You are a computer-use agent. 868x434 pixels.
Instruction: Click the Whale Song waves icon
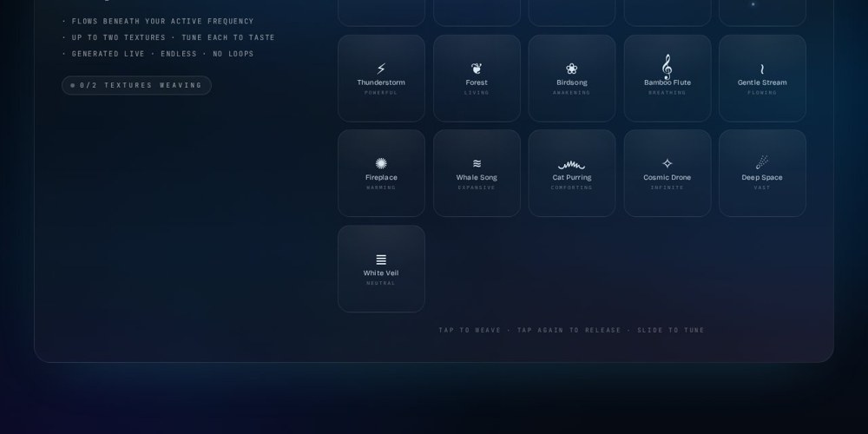click(x=477, y=163)
